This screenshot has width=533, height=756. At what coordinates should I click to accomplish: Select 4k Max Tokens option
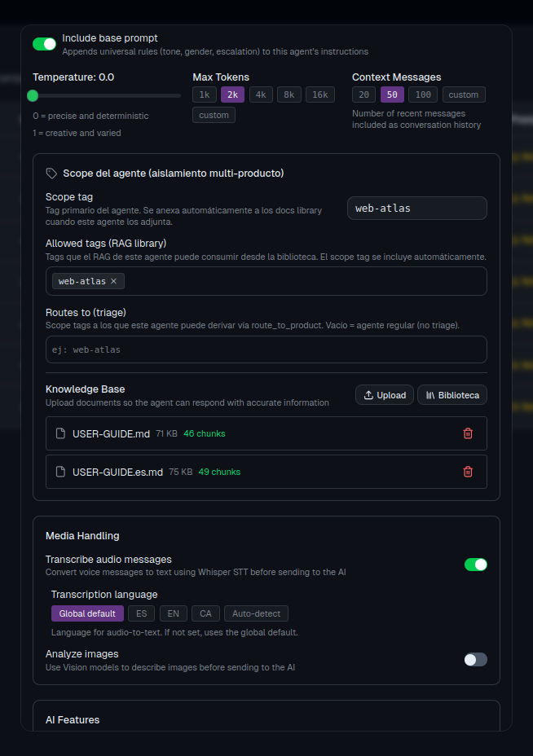click(x=261, y=94)
